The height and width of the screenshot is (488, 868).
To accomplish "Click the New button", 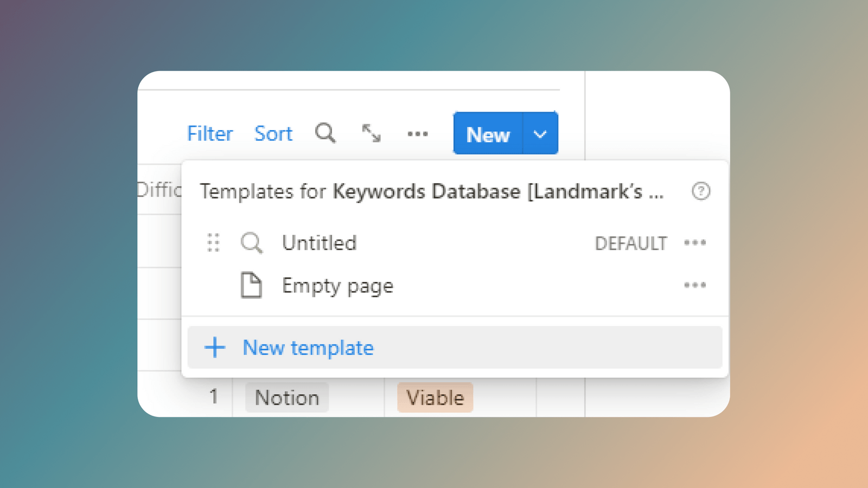I will [487, 134].
